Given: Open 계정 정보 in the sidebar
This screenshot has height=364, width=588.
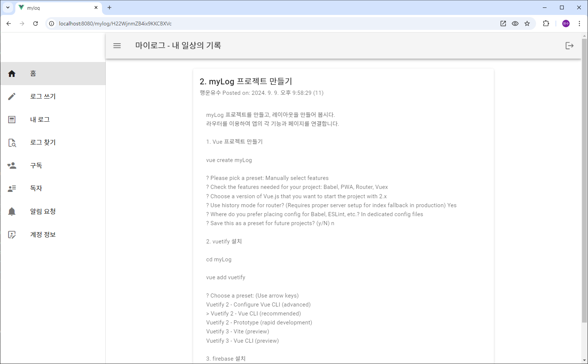Looking at the screenshot, I should click(53, 234).
